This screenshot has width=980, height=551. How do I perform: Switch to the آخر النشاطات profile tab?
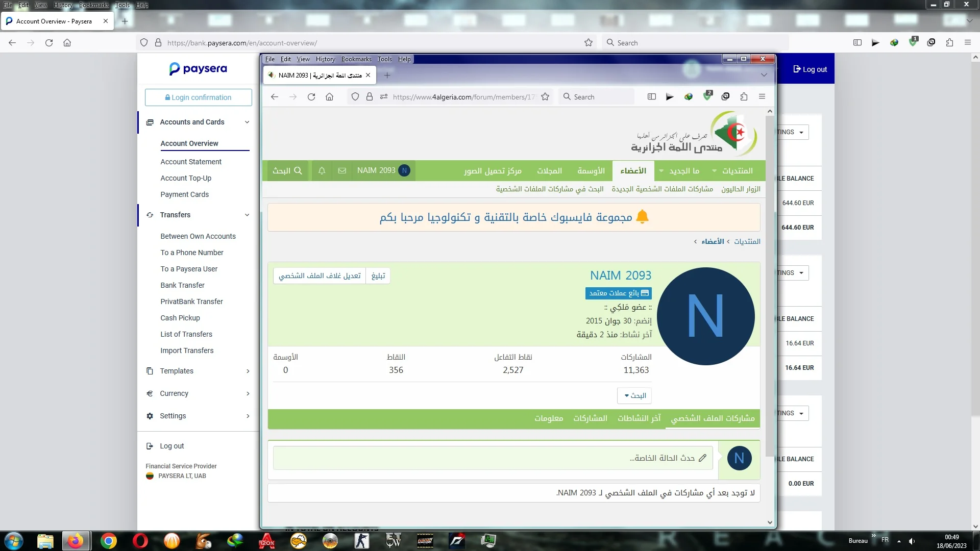click(x=639, y=418)
